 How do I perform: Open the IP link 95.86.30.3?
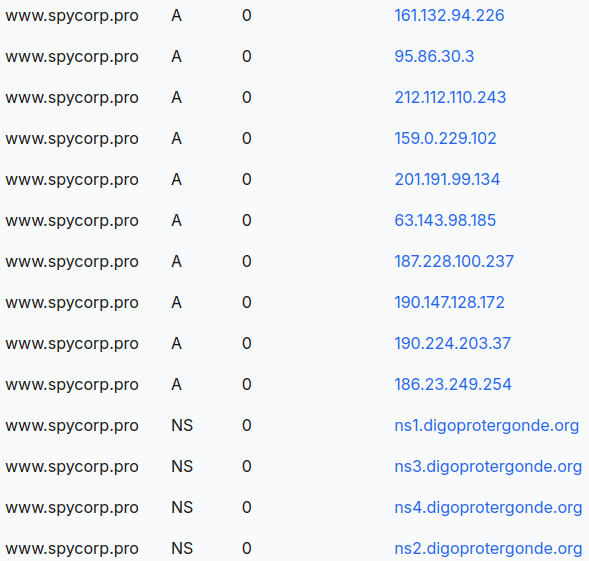pyautogui.click(x=434, y=56)
